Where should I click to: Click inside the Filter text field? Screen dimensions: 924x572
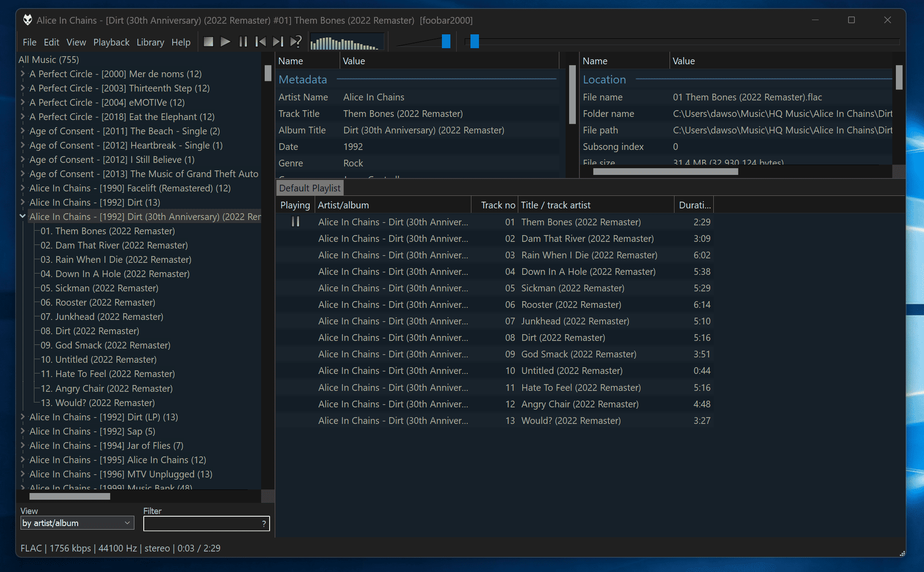pos(201,524)
